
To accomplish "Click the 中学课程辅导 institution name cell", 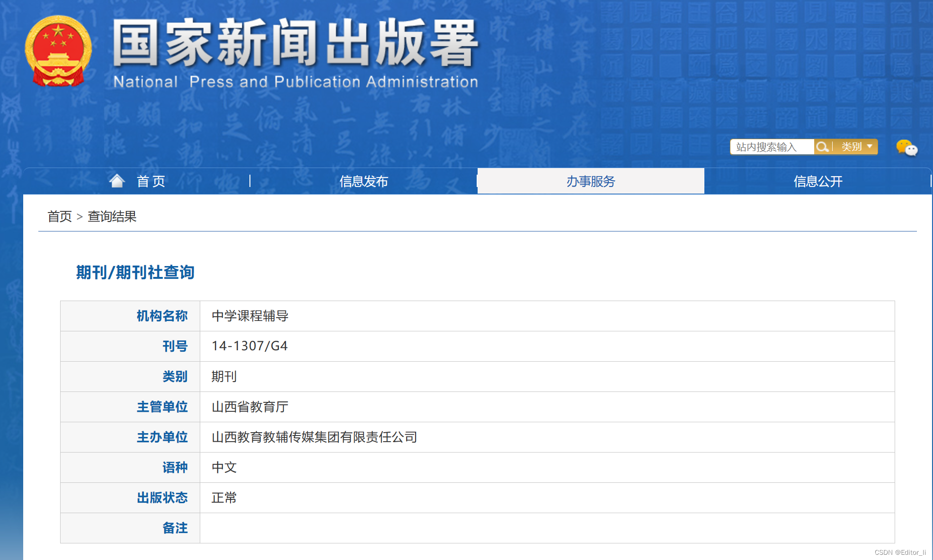I will pyautogui.click(x=250, y=316).
